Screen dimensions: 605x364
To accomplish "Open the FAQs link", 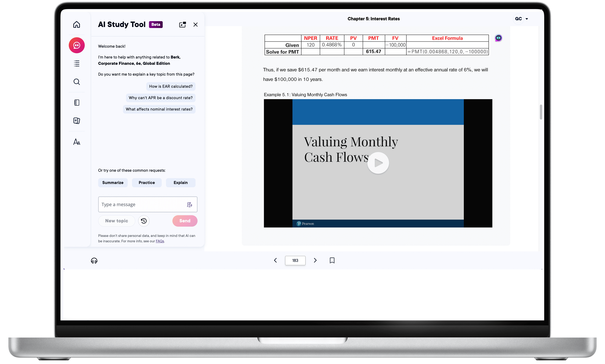I will pyautogui.click(x=160, y=241).
